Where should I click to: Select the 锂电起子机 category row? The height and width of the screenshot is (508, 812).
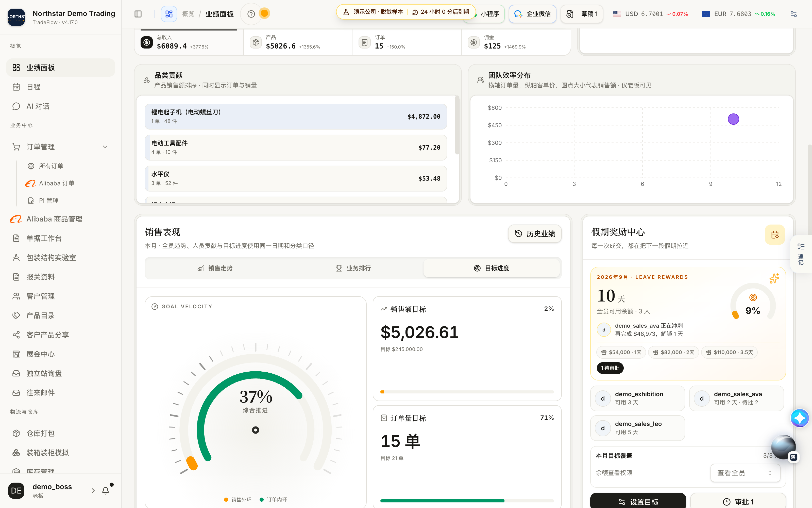tap(296, 117)
